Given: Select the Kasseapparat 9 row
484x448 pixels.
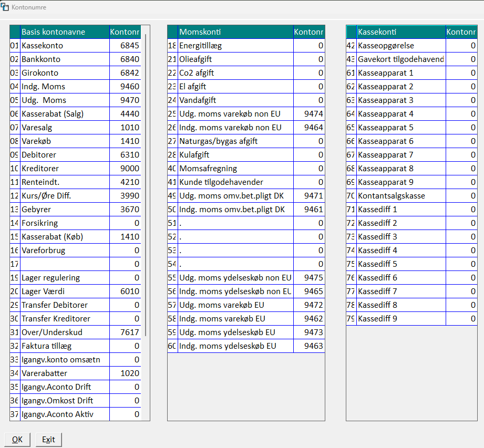Looking at the screenshot, I should (x=412, y=182).
